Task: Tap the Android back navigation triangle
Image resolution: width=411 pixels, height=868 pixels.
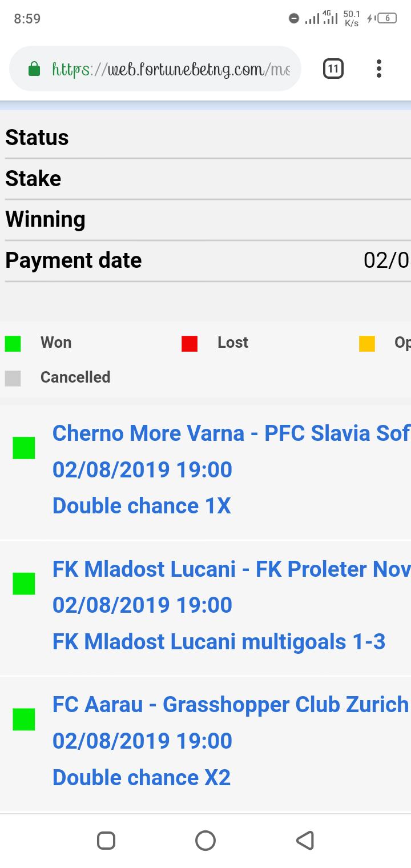Action: [x=305, y=841]
